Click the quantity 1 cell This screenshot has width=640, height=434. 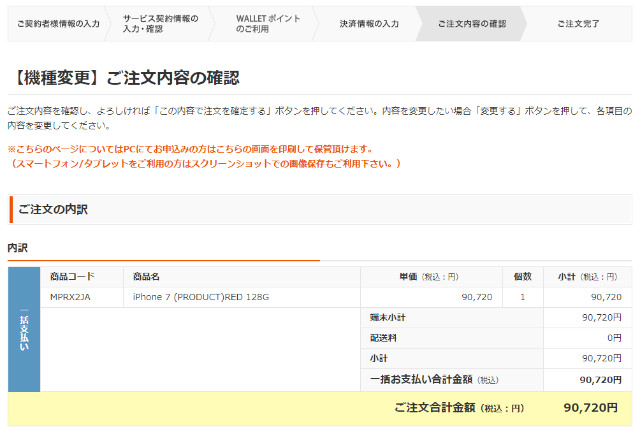pos(522,297)
